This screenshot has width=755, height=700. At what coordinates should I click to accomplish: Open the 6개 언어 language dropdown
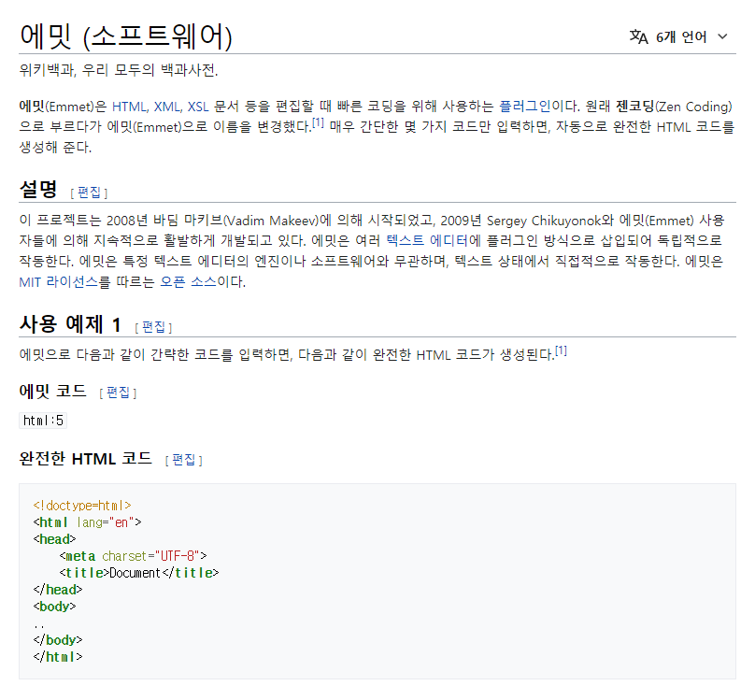click(x=679, y=36)
